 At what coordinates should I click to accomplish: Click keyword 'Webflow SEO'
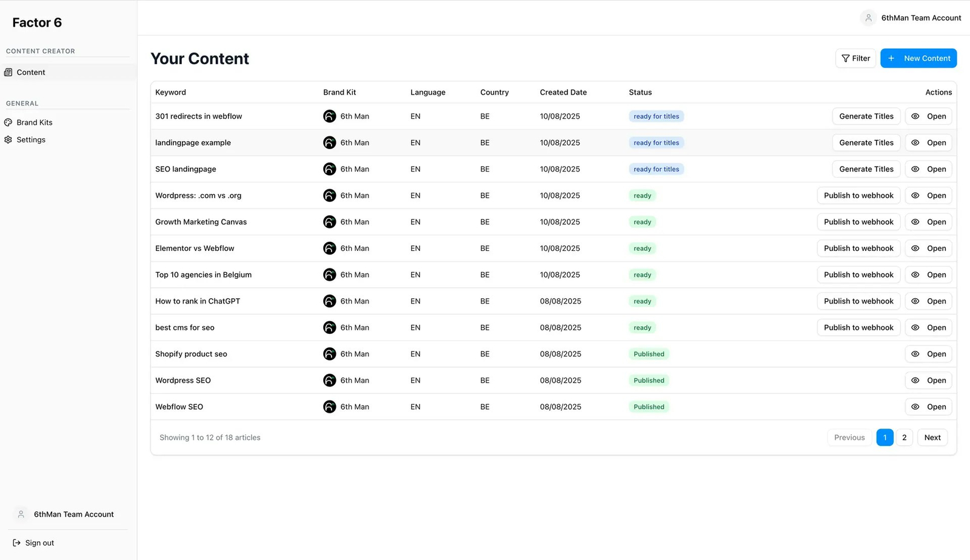point(179,407)
